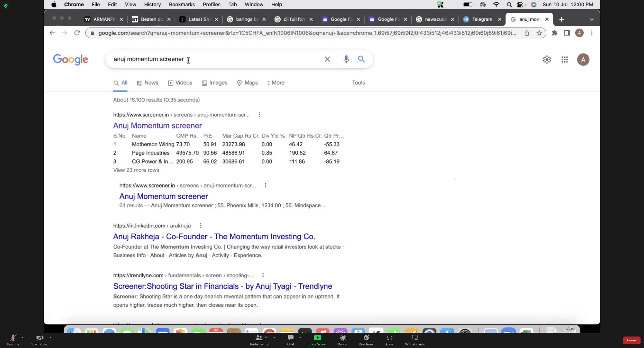Open the Anuj Rakheja LinkedIn result link
Viewport: 644px width, 348px height.
tap(214, 236)
